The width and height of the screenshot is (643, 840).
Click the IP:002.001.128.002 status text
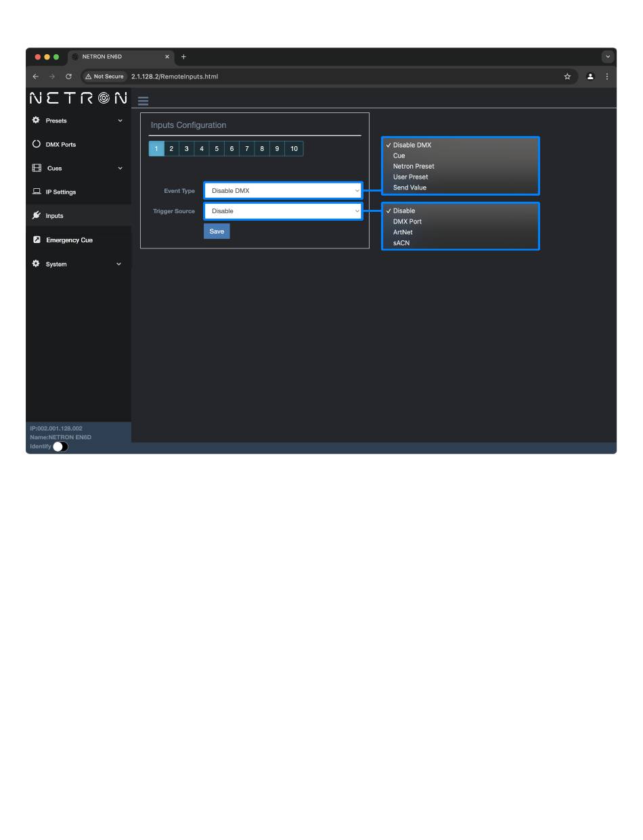point(56,428)
